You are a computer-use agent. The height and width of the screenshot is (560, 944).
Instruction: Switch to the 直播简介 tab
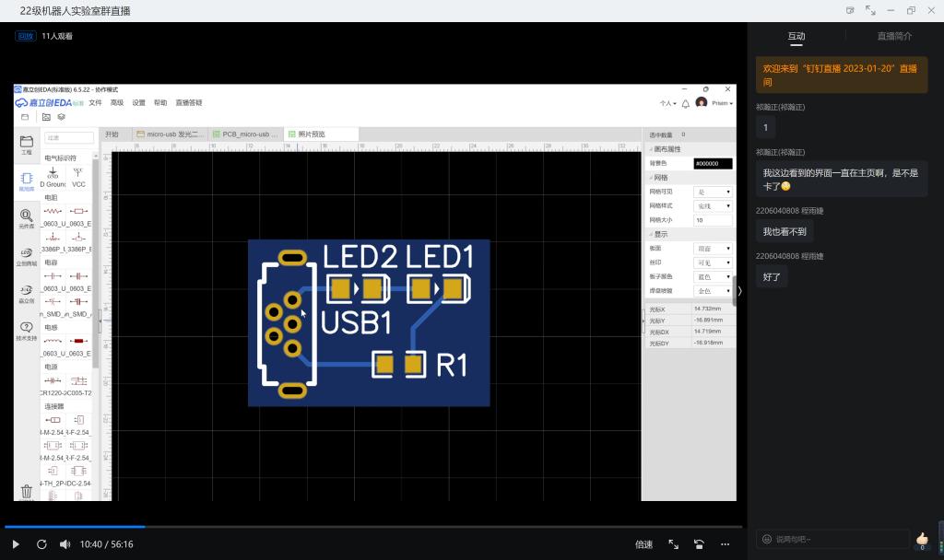(894, 36)
